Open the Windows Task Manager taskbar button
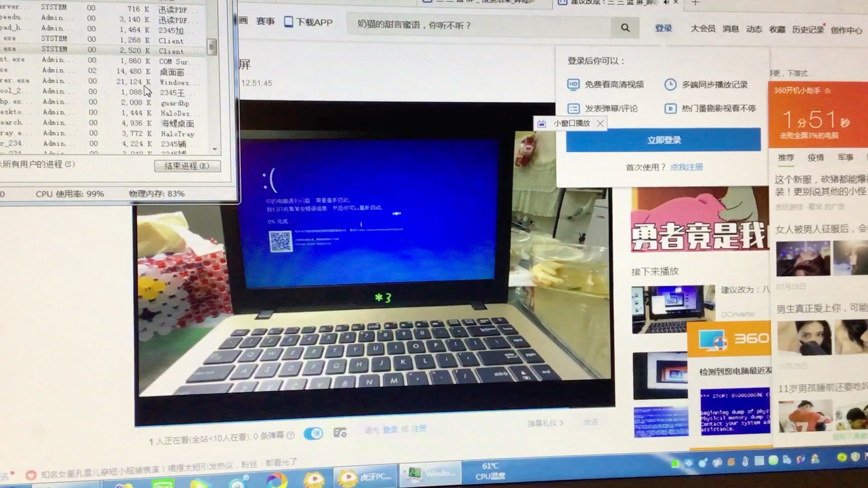The image size is (868, 488). (431, 474)
